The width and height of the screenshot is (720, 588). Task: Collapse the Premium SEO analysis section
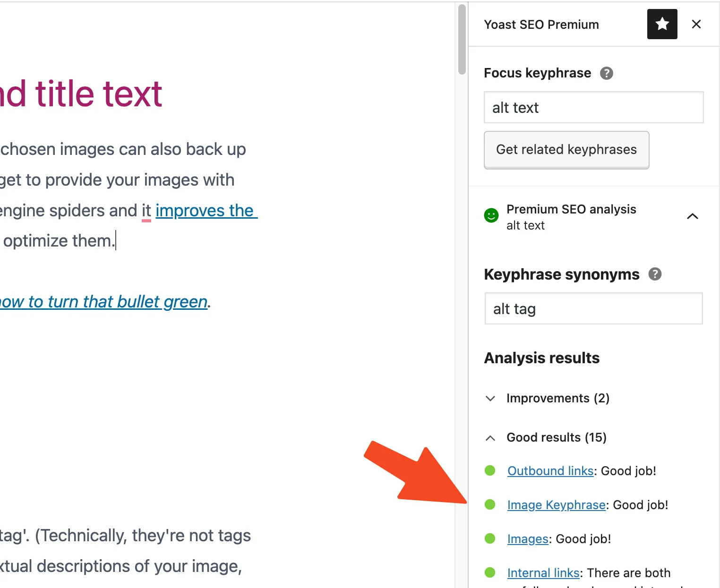pos(693,216)
